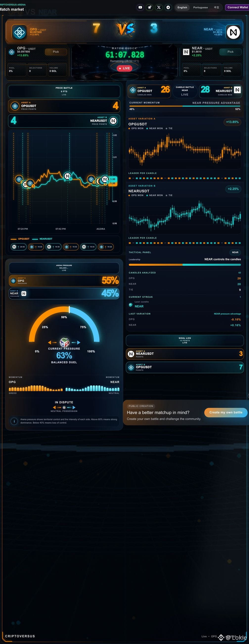Click OPG icon in Candle Battle Asset A
Image resolution: width=249 pixels, height=644 pixels.
click(x=133, y=90)
